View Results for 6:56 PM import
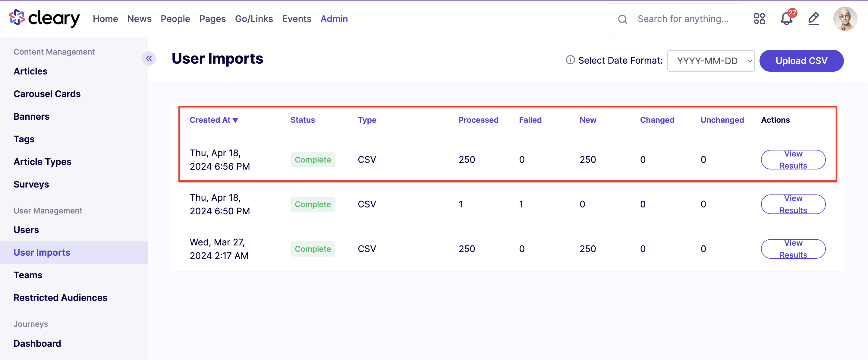 point(793,160)
